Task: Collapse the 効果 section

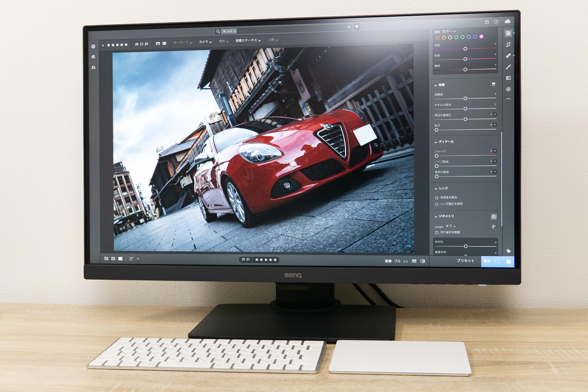Action: [436, 85]
